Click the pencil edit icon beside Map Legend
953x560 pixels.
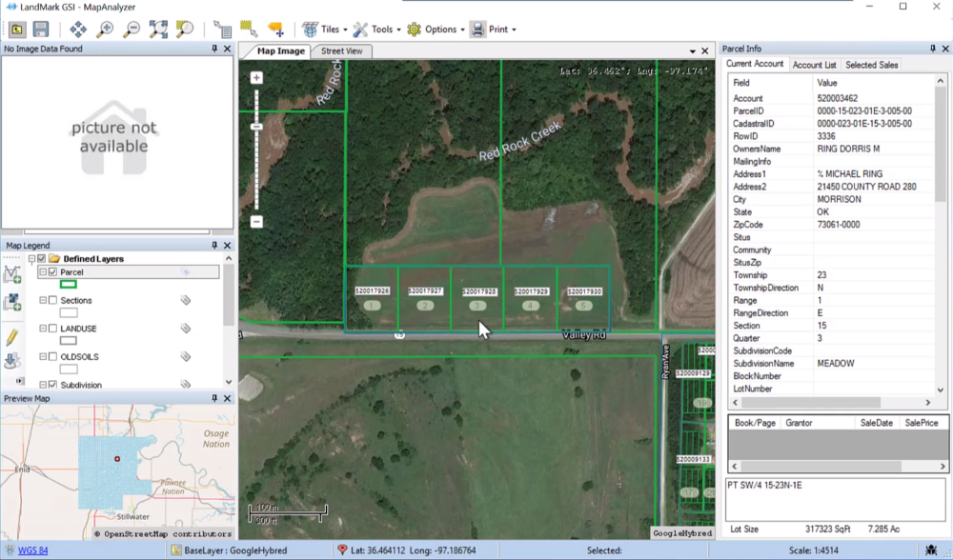(x=12, y=336)
